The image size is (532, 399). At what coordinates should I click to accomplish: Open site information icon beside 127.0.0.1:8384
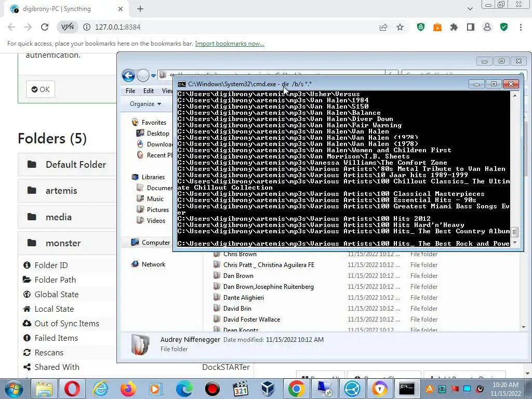(87, 27)
